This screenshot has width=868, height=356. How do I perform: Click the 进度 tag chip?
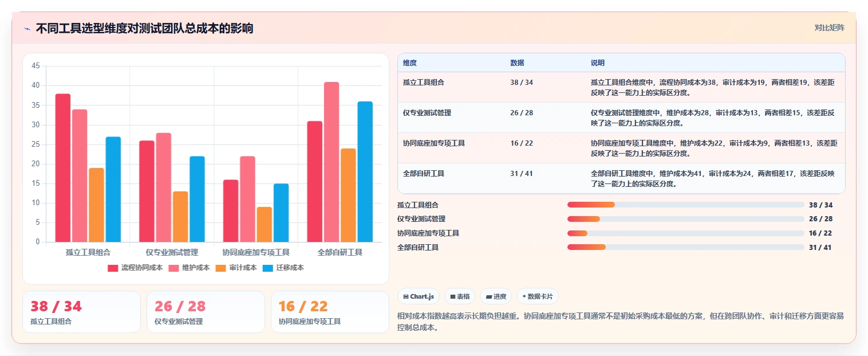pos(496,296)
